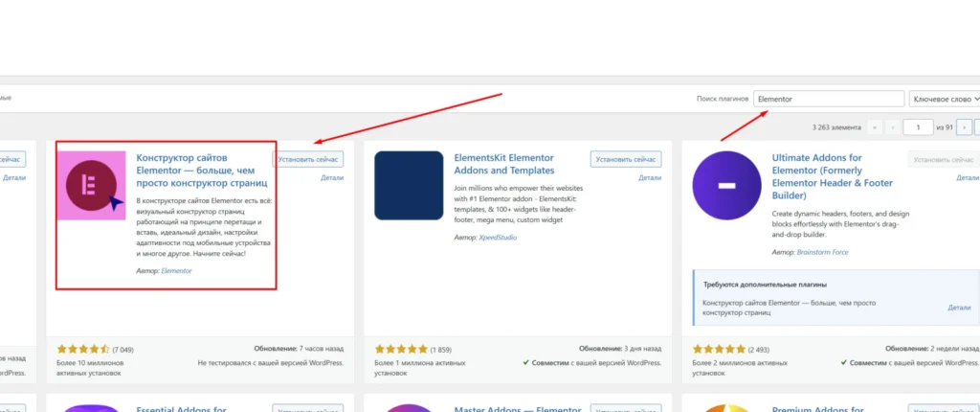
Task: Open author XpeedStudio link
Action: (498, 238)
